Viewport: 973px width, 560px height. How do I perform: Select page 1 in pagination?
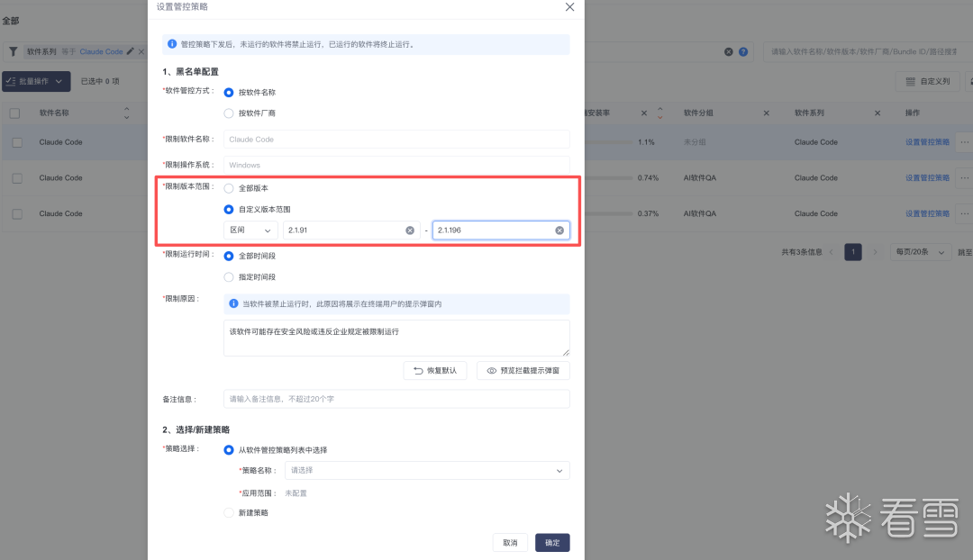(853, 252)
